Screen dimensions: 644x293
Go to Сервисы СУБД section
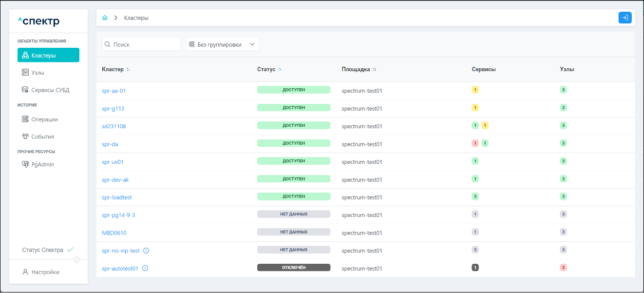(50, 90)
